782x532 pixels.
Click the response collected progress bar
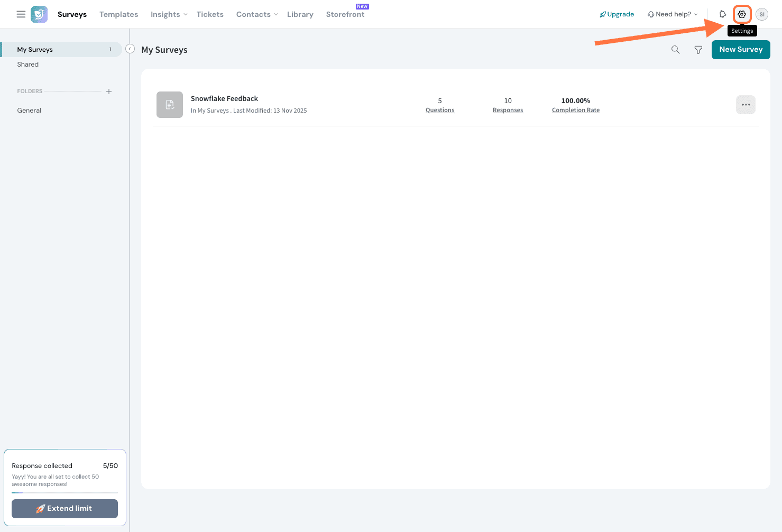point(65,492)
